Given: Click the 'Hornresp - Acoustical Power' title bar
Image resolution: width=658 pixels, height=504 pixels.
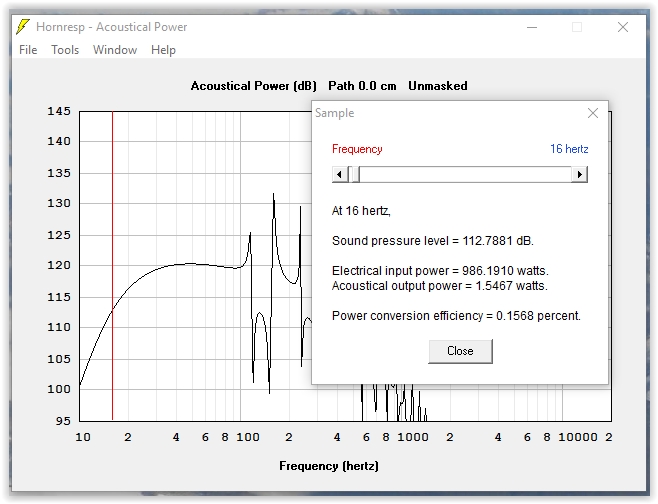Looking at the screenshot, I should pos(112,27).
